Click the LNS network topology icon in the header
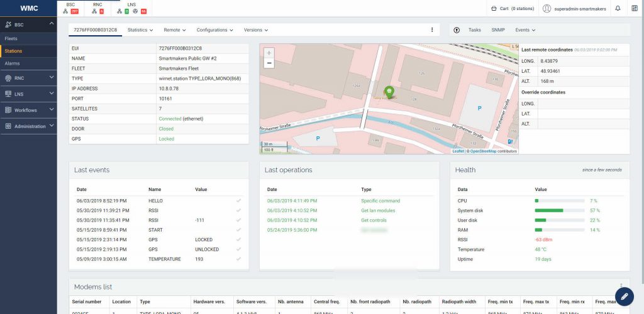The width and height of the screenshot is (644, 314). click(119, 11)
